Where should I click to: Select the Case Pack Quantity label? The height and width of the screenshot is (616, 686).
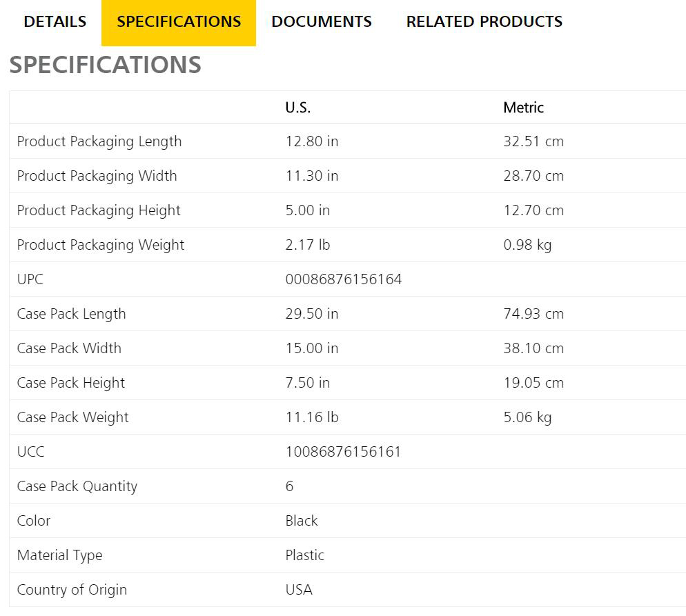tap(77, 487)
